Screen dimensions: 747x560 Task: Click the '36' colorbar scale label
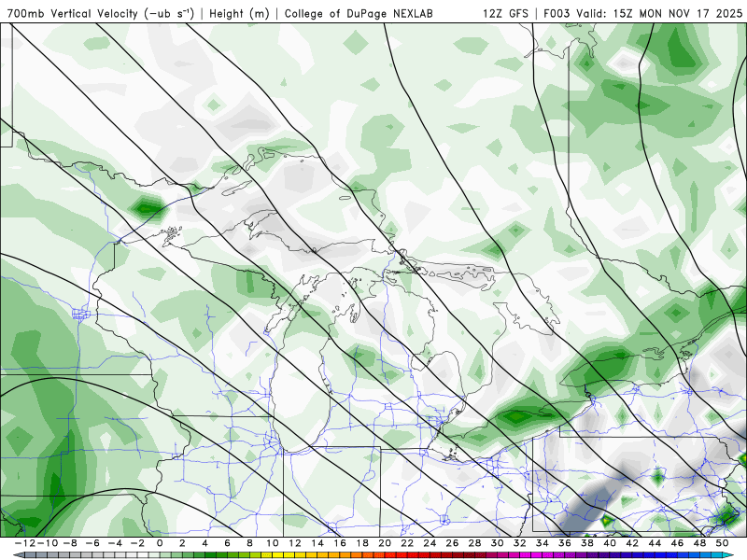point(565,543)
